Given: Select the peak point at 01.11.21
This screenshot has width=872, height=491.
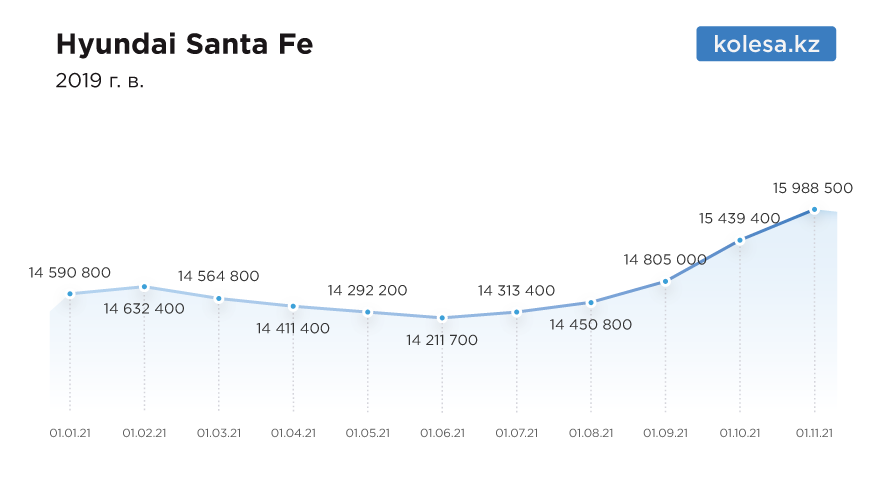Looking at the screenshot, I should point(815,210).
